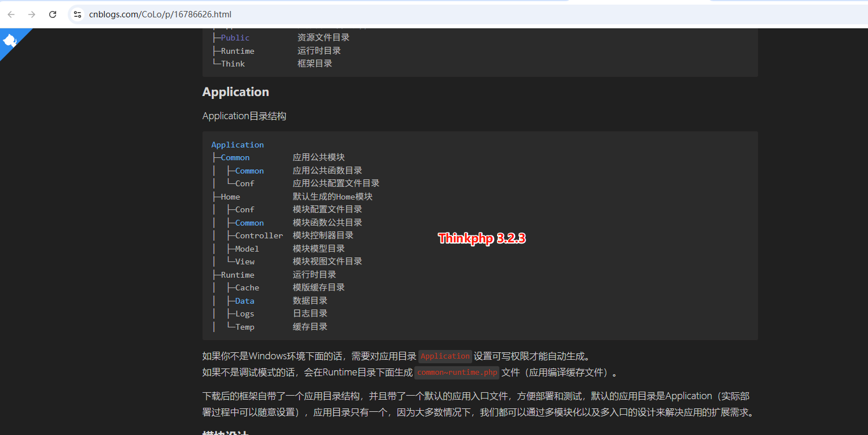Select the Think framework directory entry
Image resolution: width=868 pixels, height=435 pixels.
click(232, 64)
